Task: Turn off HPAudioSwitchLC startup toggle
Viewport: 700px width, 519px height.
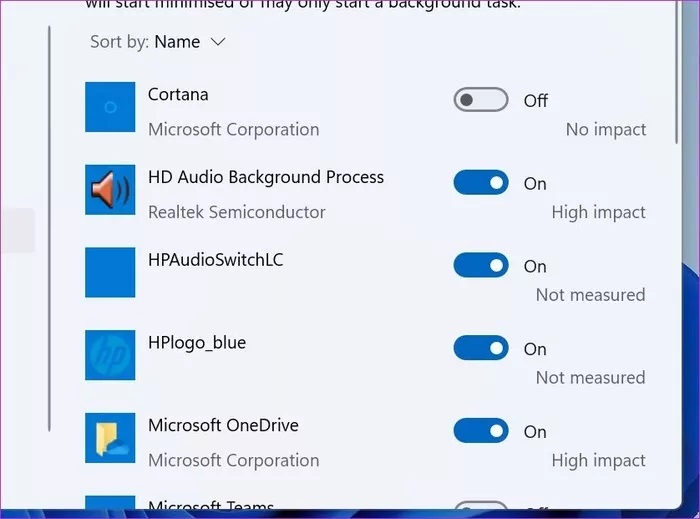Action: [x=480, y=266]
